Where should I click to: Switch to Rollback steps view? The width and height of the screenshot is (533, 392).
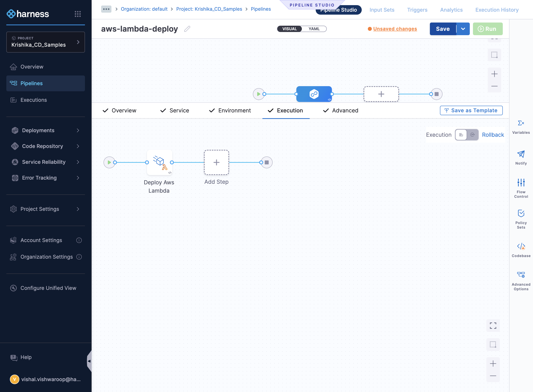click(x=493, y=135)
